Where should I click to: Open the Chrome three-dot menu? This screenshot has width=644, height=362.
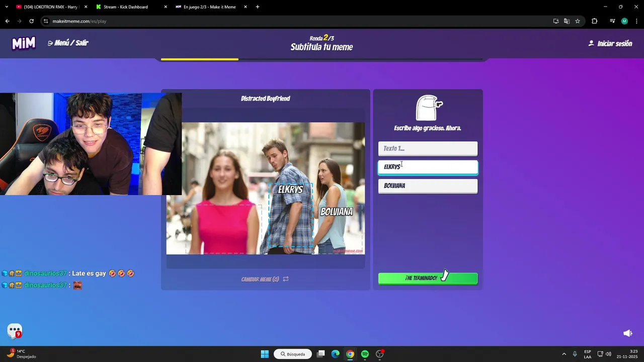pos(637,21)
